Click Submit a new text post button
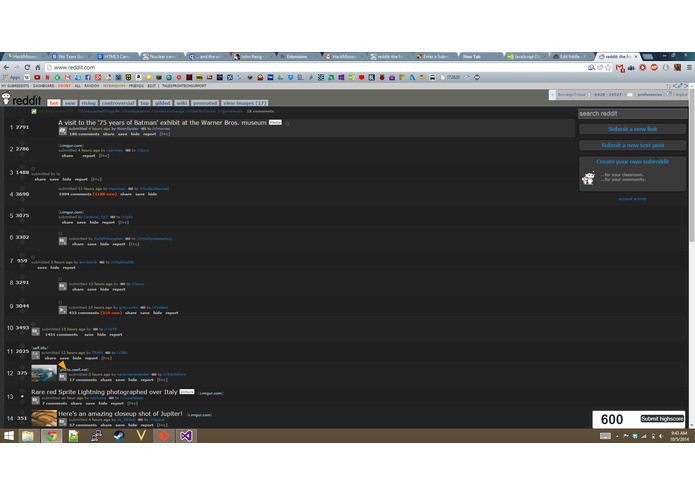 [633, 145]
